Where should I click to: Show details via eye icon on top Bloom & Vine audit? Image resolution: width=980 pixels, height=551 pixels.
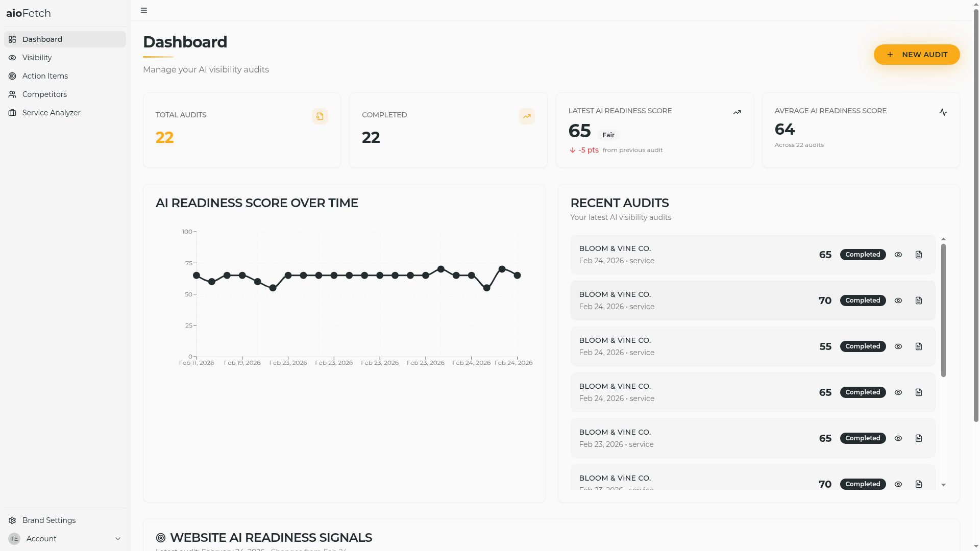point(898,255)
